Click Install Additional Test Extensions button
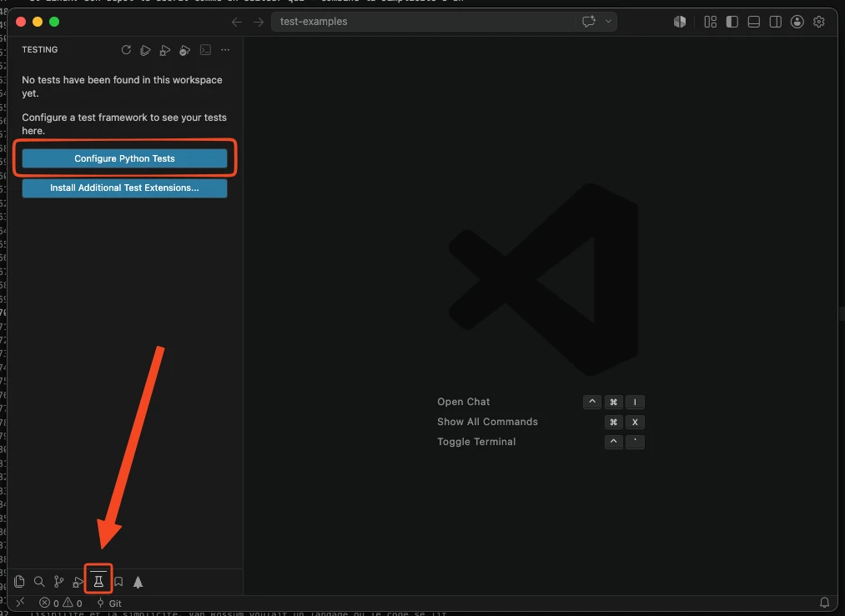This screenshot has height=616, width=845. point(124,188)
